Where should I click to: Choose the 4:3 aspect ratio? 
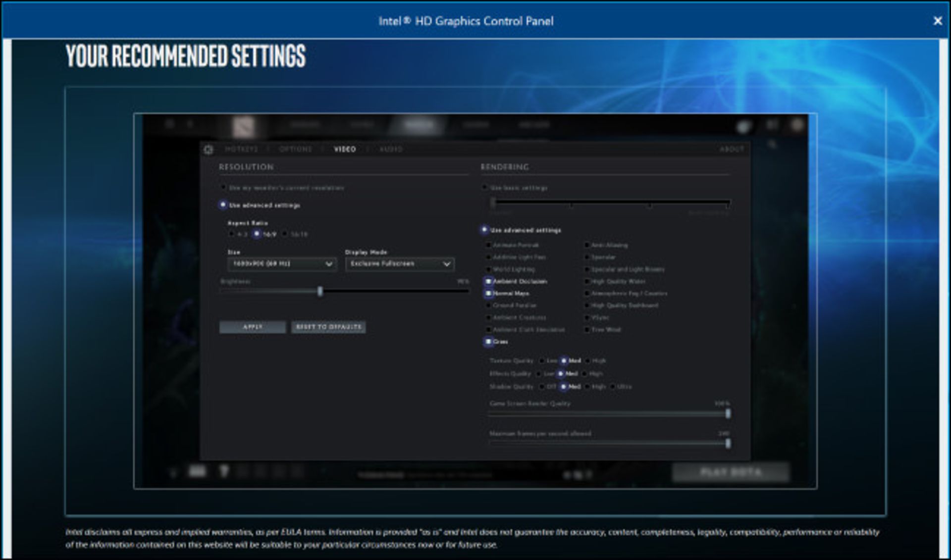click(231, 234)
